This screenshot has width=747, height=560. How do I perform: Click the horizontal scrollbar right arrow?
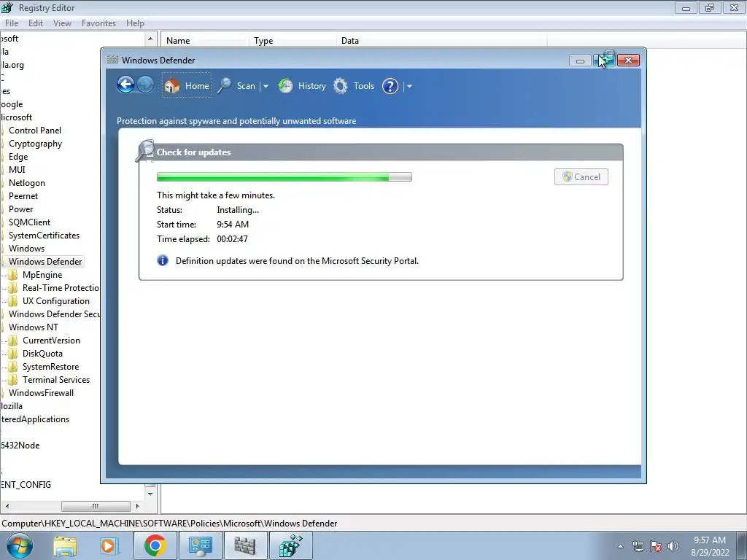137,506
